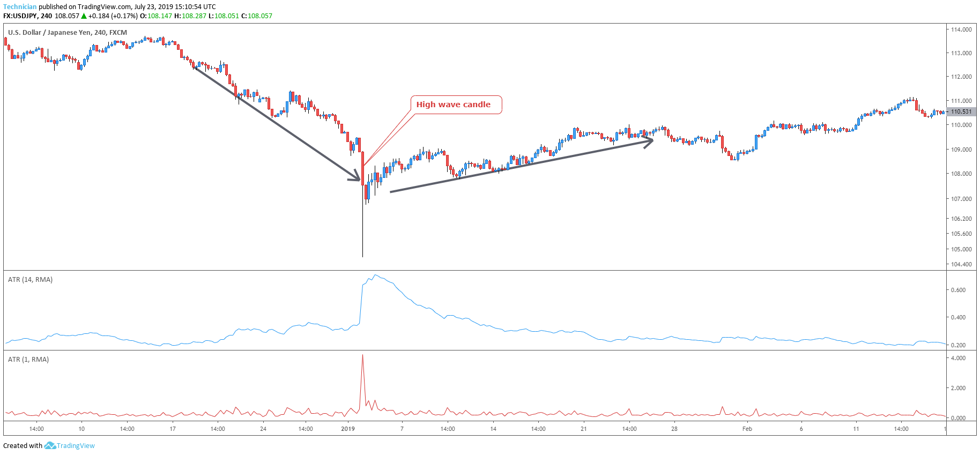
Task: Click the 114.000 price axis label
Action: 961,29
